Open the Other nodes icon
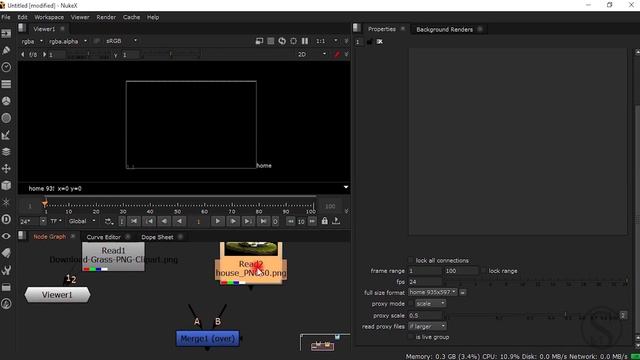The height and width of the screenshot is (360, 640). (x=6, y=287)
